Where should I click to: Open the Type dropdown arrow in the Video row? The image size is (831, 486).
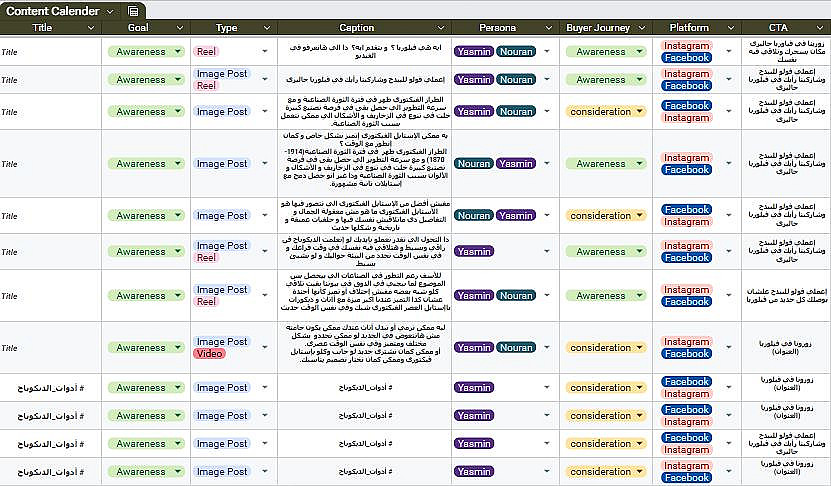pyautogui.click(x=266, y=348)
